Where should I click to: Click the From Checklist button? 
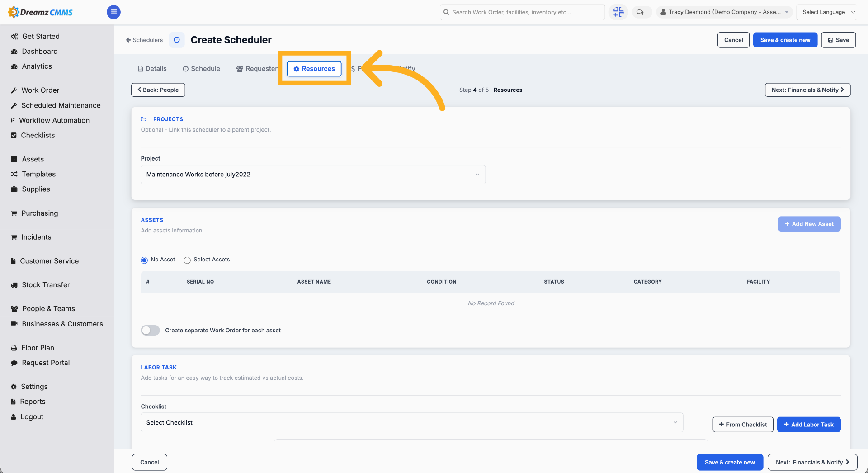(743, 425)
